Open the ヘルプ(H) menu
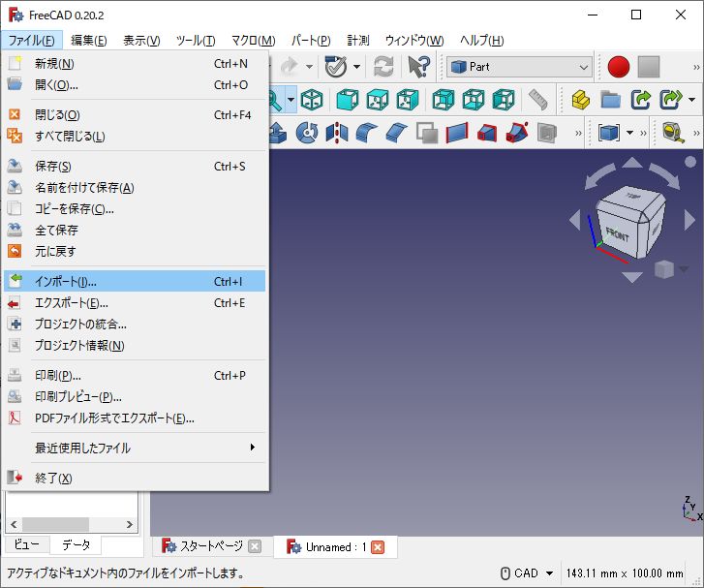 click(x=481, y=41)
